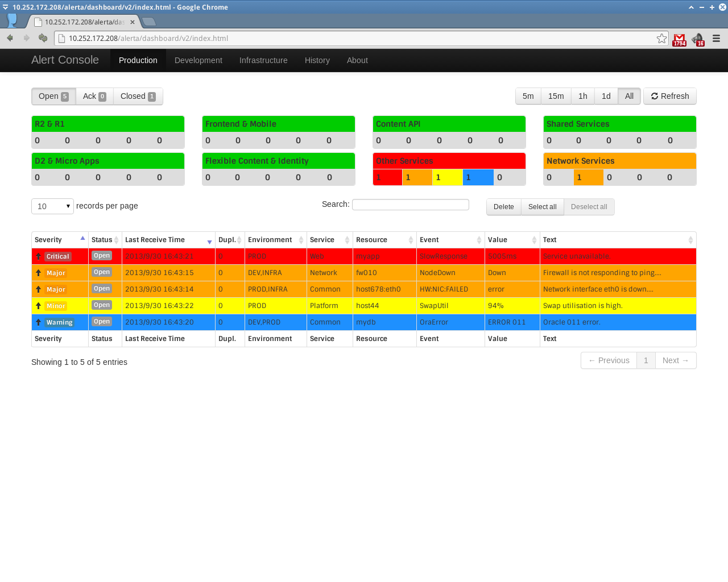Set time range to 1d

click(606, 96)
